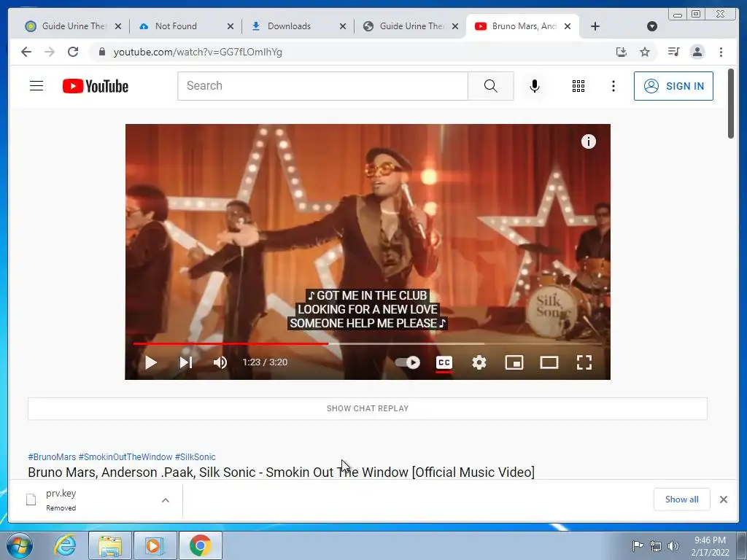747x560 pixels.
Task: Open the network tray icon
Action: click(x=656, y=545)
